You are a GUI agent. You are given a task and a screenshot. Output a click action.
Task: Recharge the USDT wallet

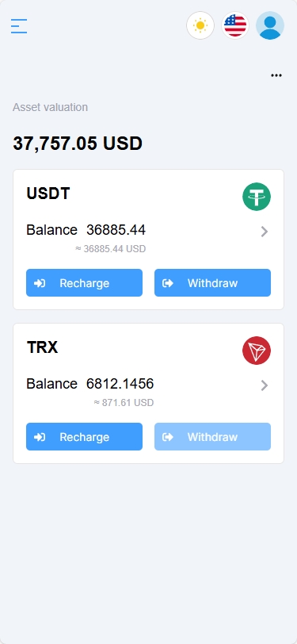pos(84,282)
